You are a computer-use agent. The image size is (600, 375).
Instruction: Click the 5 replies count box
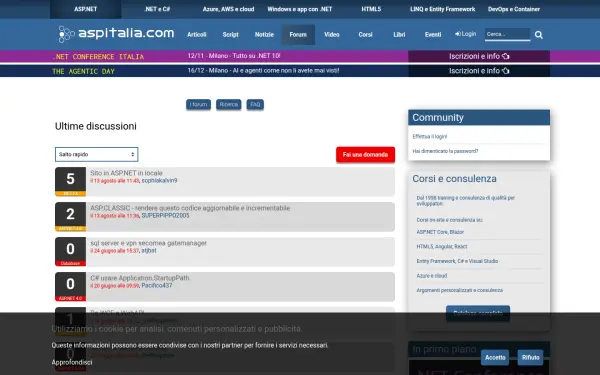pos(70,179)
